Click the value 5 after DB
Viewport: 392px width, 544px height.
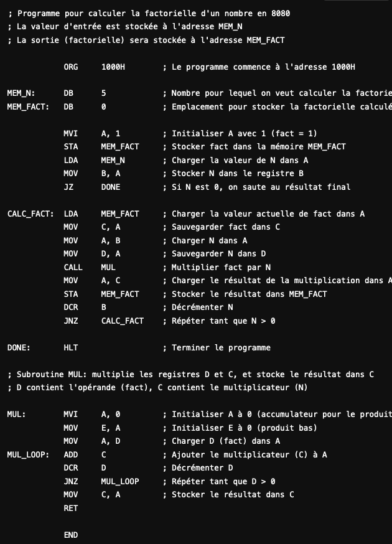tap(103, 93)
